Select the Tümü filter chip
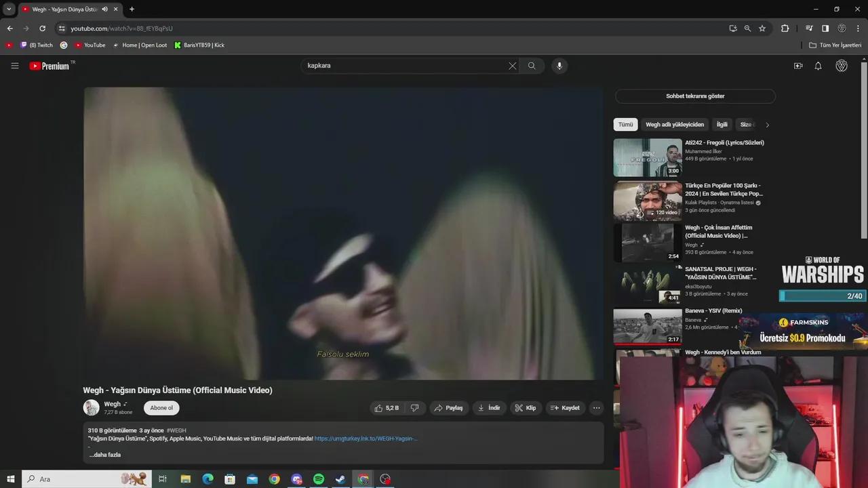Image resolution: width=868 pixels, height=488 pixels. point(625,125)
